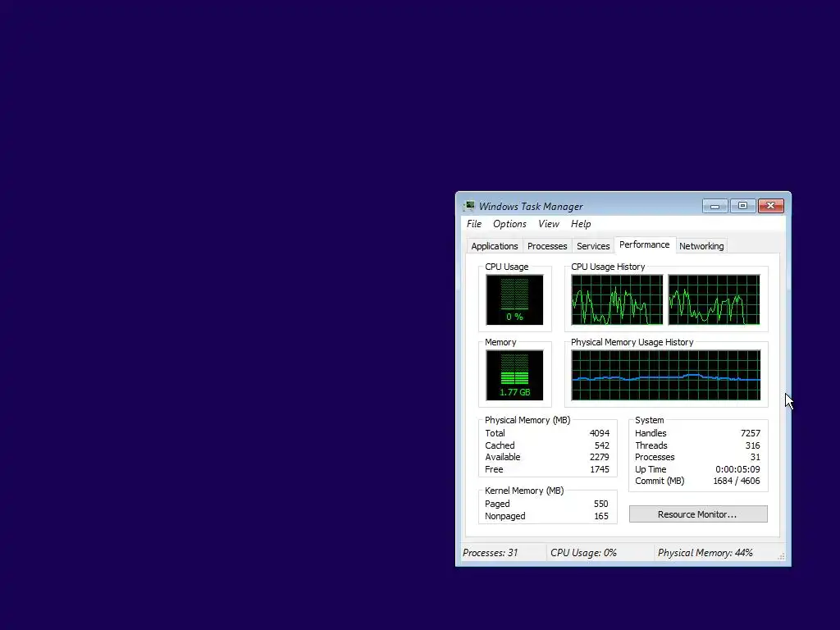The height and width of the screenshot is (630, 840).
Task: Click the first CPU Usage History graph
Action: tap(617, 300)
